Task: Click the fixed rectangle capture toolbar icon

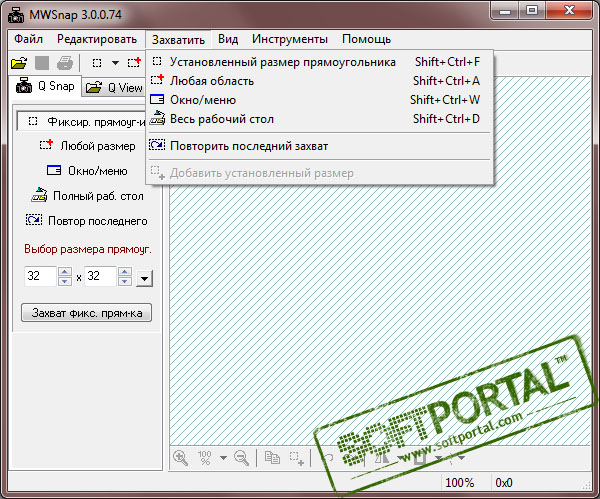Action: pos(97,63)
